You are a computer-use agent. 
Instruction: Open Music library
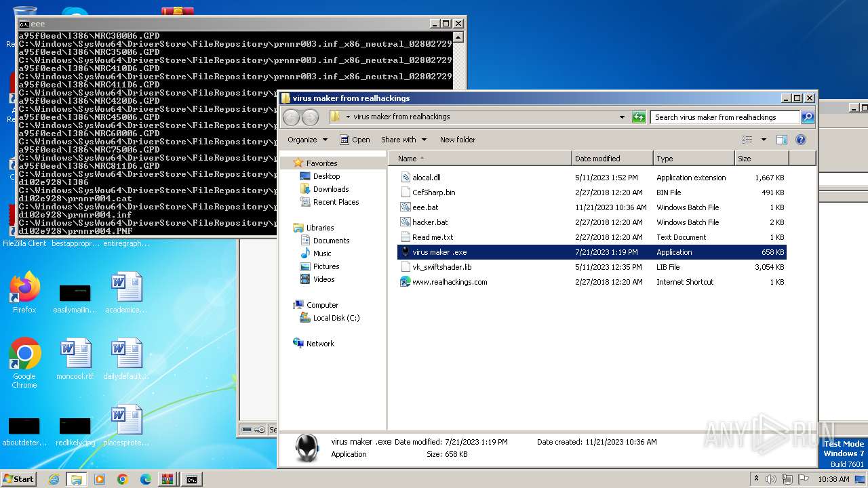pos(322,253)
